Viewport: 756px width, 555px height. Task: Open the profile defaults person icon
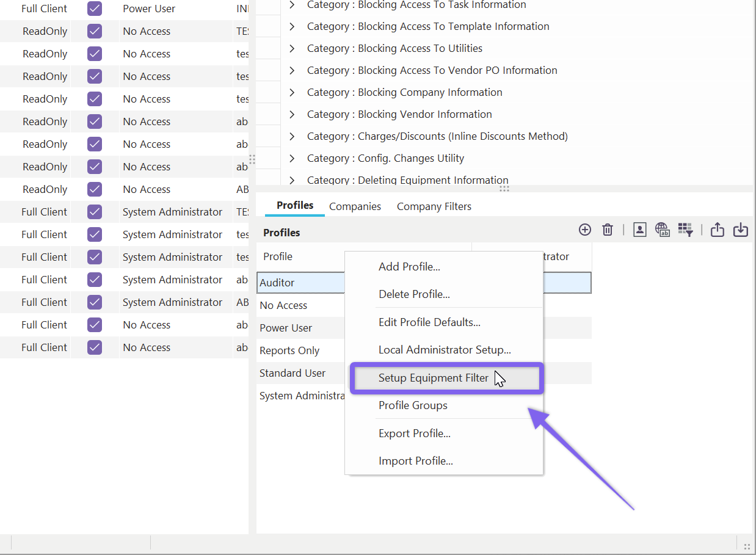point(639,230)
